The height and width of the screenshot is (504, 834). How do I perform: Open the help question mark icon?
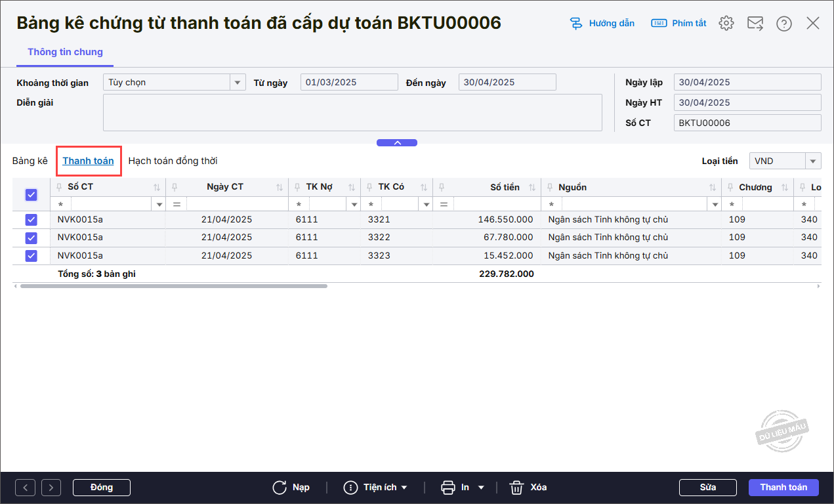pyautogui.click(x=783, y=24)
